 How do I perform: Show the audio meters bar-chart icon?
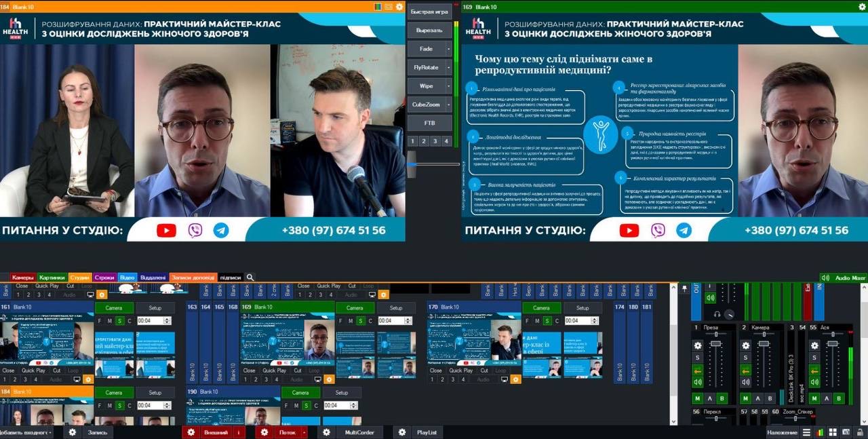point(820,432)
